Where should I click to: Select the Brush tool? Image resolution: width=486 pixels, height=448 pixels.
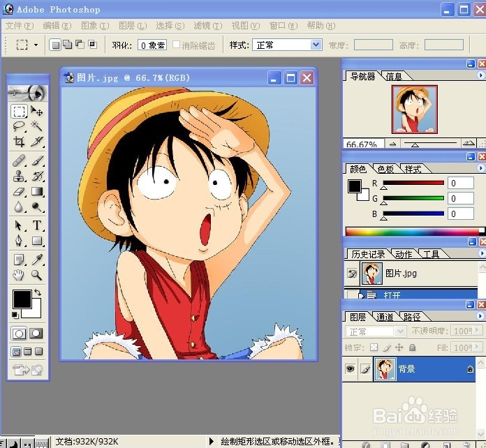(x=36, y=160)
